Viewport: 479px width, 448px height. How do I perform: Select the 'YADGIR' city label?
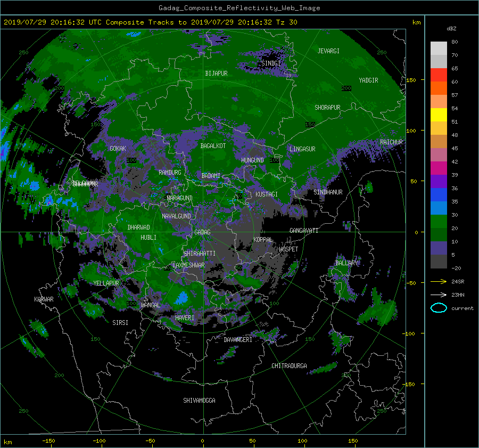(368, 80)
